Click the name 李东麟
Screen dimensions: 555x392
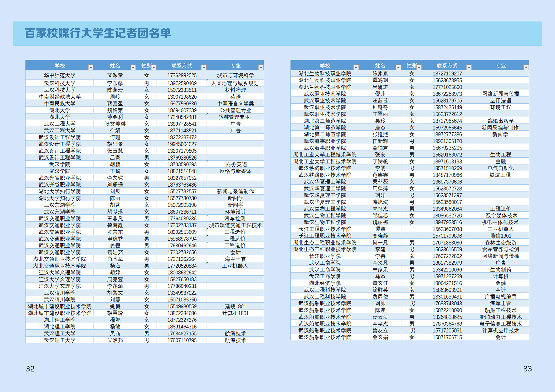click(x=115, y=83)
